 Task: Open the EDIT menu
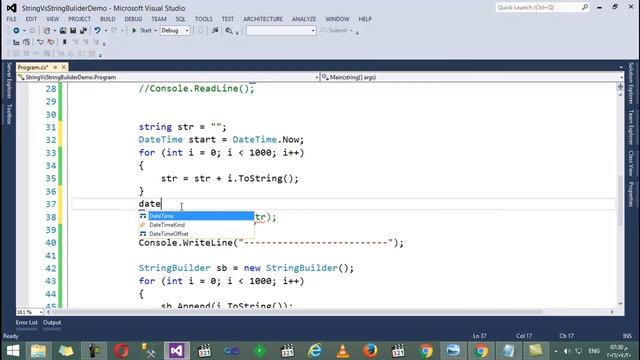(31, 19)
